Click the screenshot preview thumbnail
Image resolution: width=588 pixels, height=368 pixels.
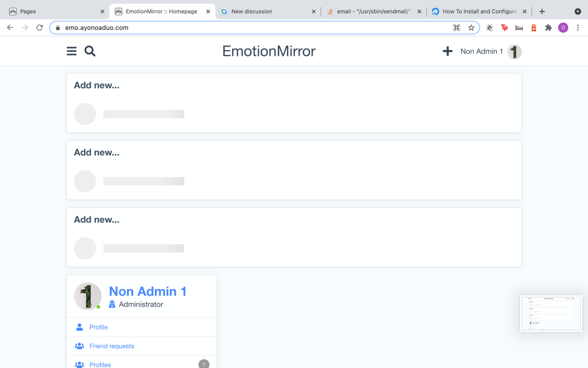pyautogui.click(x=551, y=314)
